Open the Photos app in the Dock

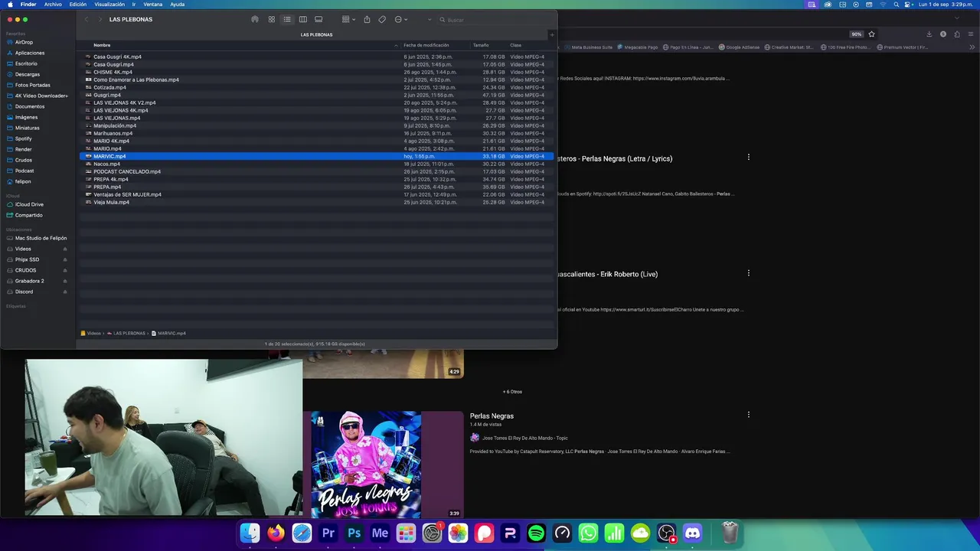(459, 533)
